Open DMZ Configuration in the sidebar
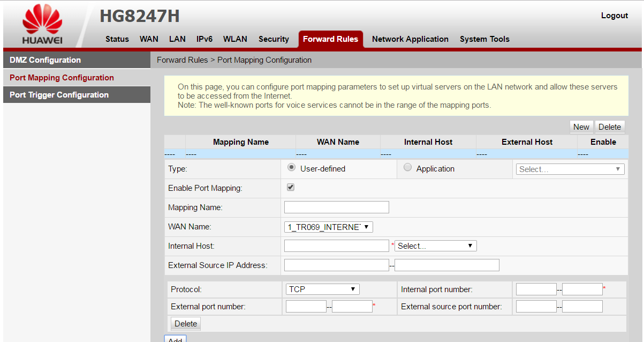Viewport: 644px width, 342px height. 77,60
